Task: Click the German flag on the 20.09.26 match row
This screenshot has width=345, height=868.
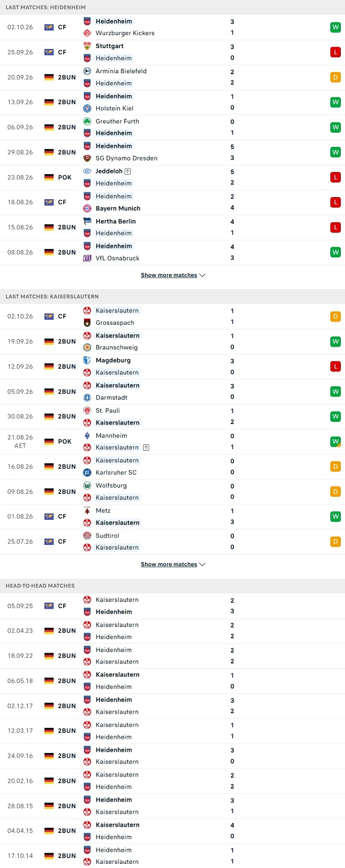Action: coord(49,77)
